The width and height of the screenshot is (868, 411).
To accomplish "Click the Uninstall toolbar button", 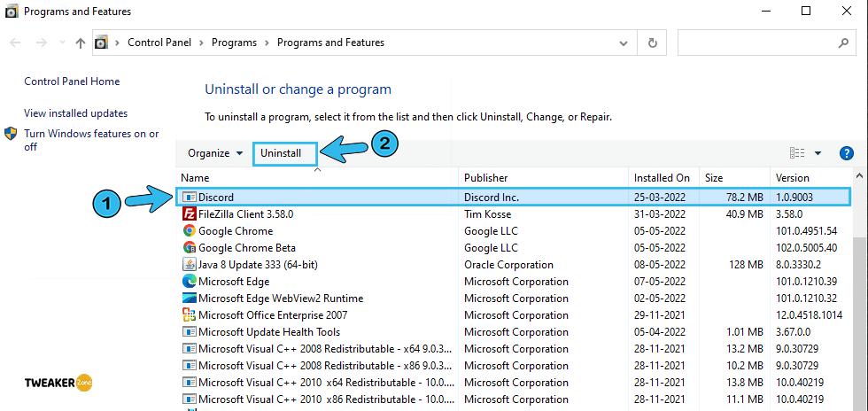I will point(285,153).
